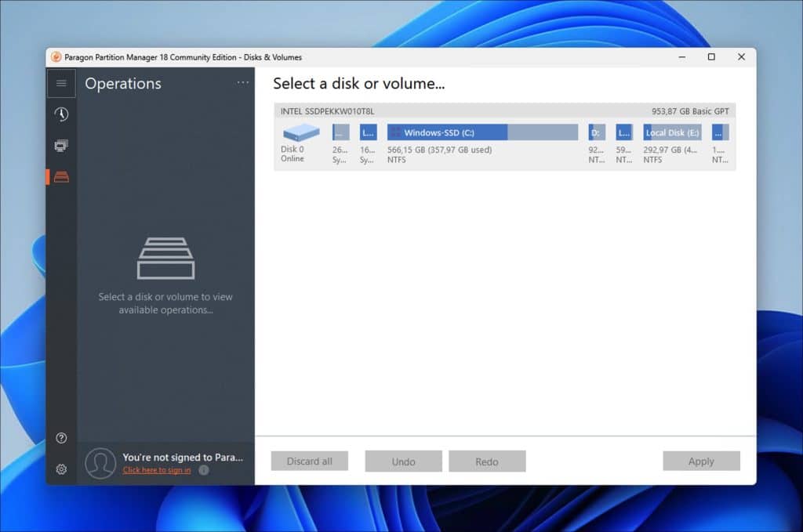Select the first 26... system partition

coord(340,132)
